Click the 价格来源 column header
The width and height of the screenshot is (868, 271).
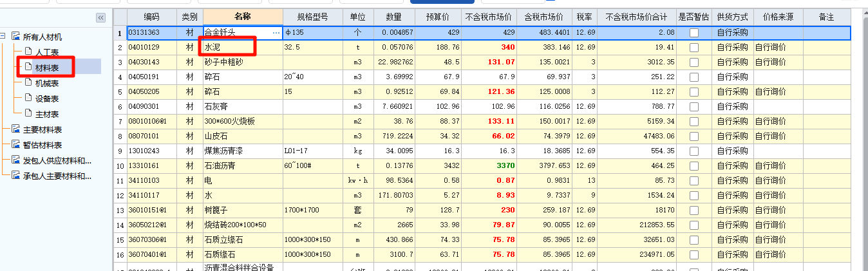778,17
